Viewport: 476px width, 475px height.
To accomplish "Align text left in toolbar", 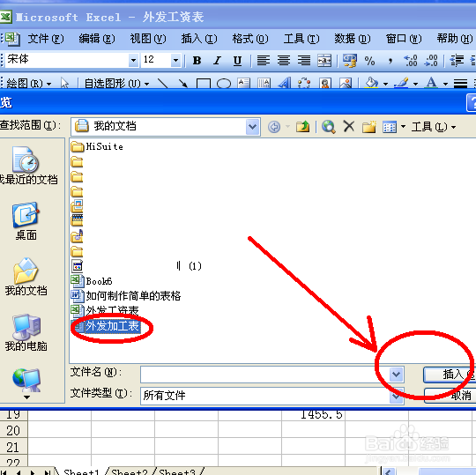I will pyautogui.click(x=264, y=61).
